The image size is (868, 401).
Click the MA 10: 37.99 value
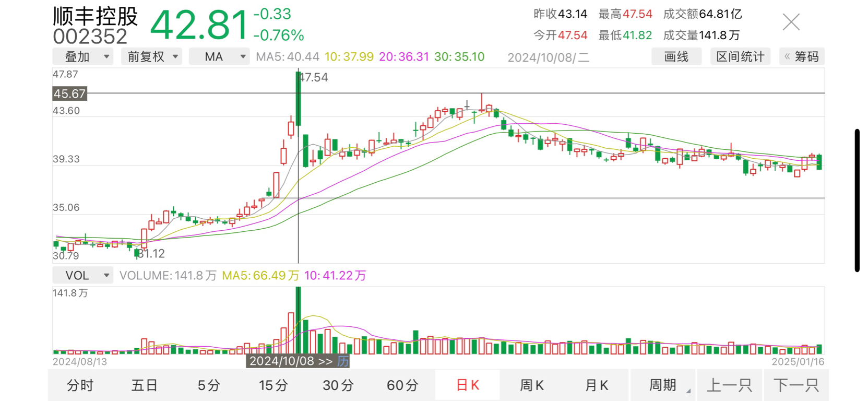tap(349, 57)
